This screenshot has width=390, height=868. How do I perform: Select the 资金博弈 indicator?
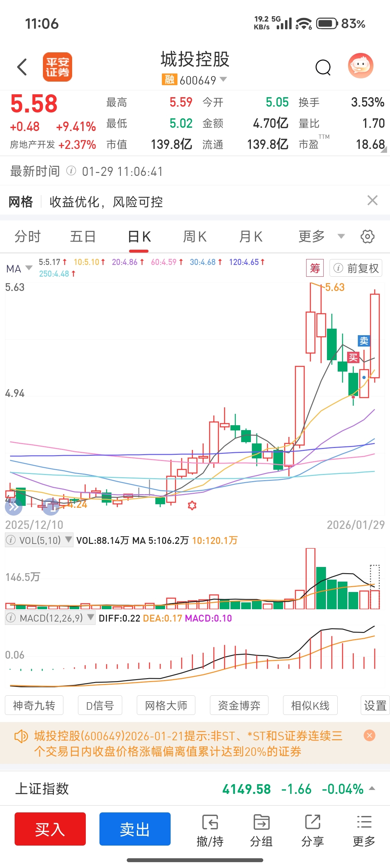[x=239, y=705]
